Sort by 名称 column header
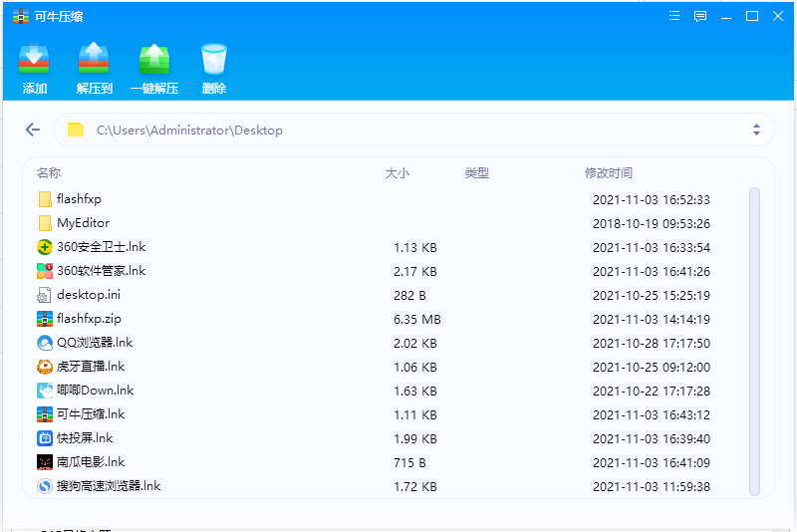The image size is (797, 532). (49, 173)
